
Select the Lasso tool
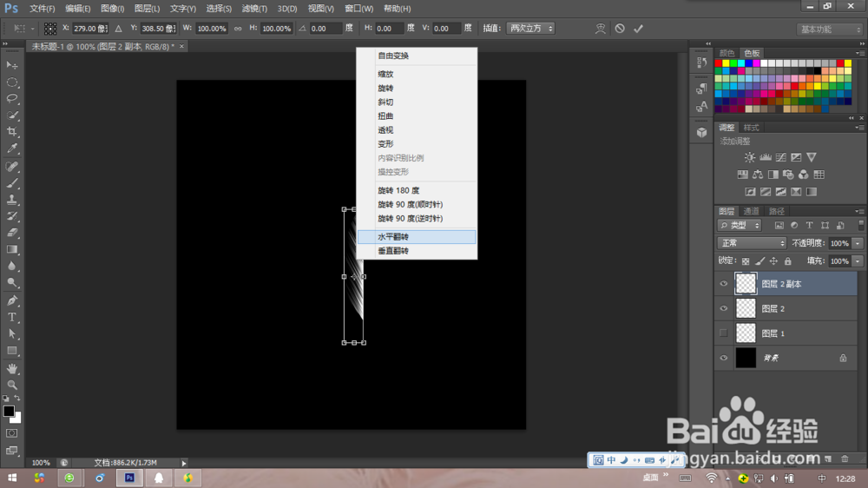coord(11,99)
